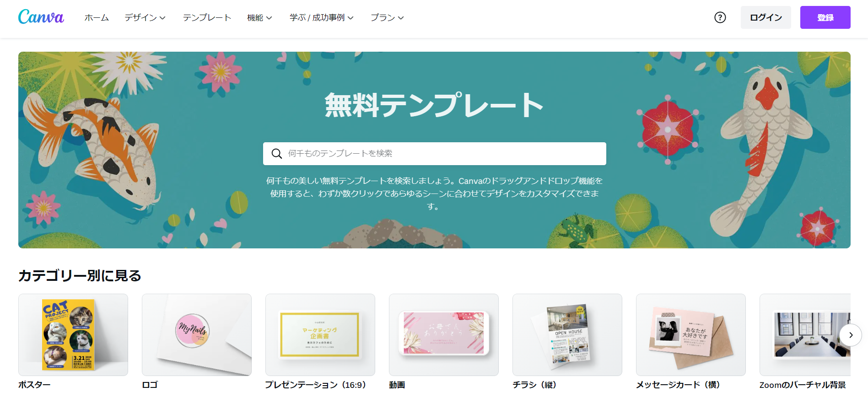The image size is (868, 403).
Task: Open the help question mark icon
Action: click(720, 17)
